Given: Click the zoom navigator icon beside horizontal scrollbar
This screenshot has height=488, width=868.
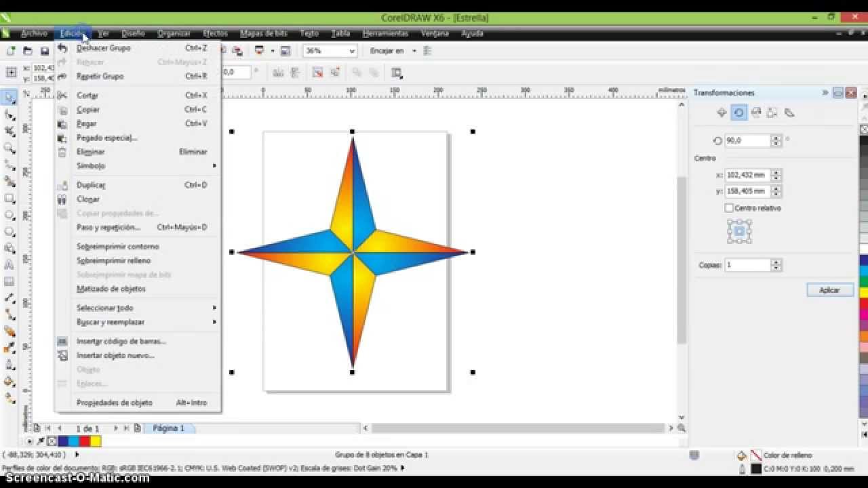Looking at the screenshot, I should (681, 428).
